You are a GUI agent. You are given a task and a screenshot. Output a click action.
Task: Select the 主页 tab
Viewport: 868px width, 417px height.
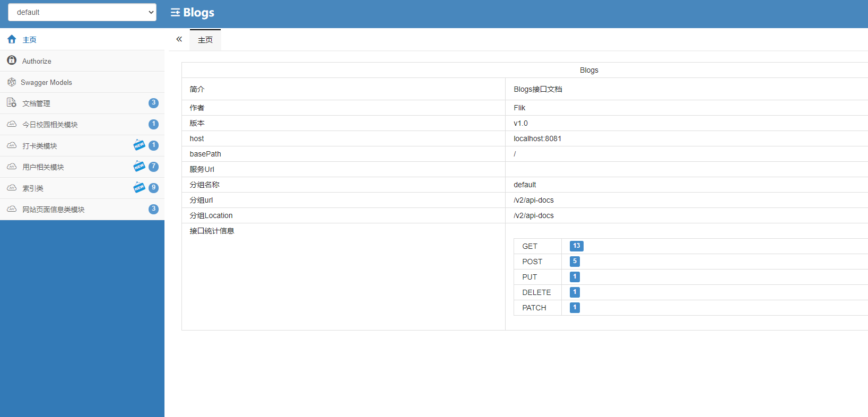(x=205, y=40)
